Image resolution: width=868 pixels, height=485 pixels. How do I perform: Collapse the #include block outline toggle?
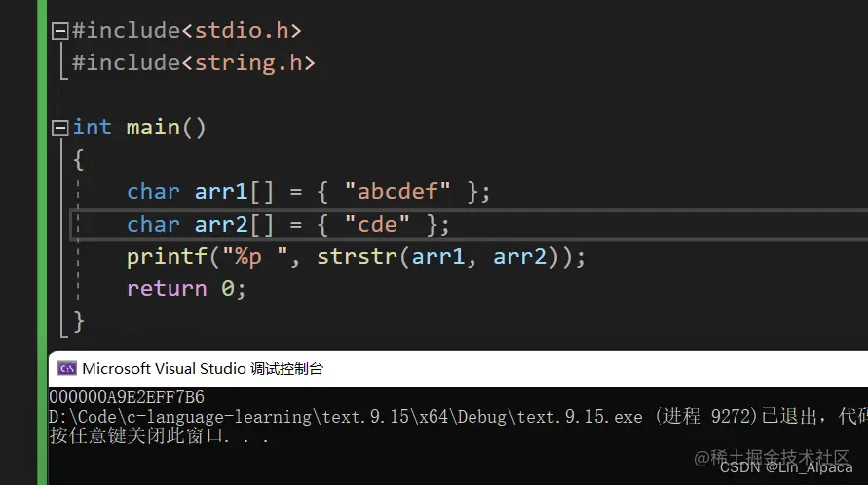(x=59, y=31)
